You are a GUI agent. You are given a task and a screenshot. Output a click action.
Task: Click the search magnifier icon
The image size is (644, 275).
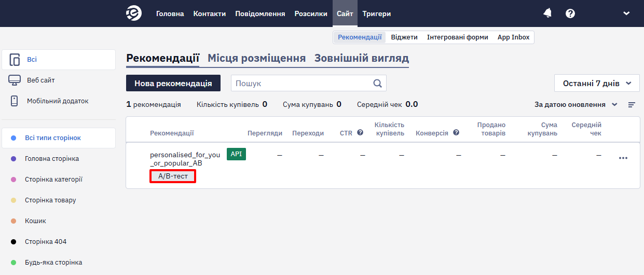[378, 83]
